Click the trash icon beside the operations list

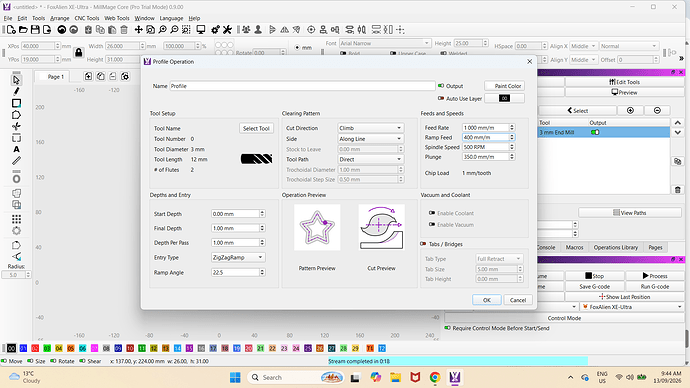[x=678, y=190]
